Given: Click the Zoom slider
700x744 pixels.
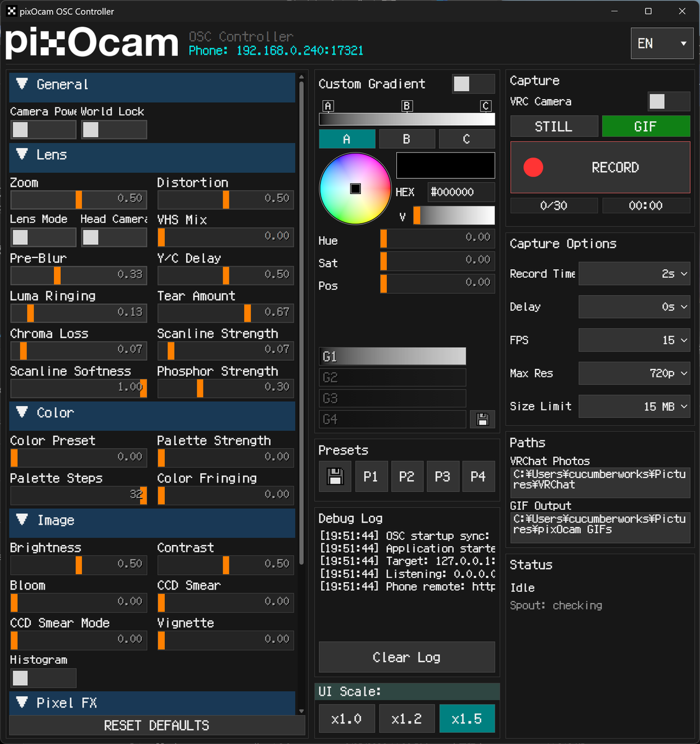Looking at the screenshot, I should pyautogui.click(x=79, y=199).
